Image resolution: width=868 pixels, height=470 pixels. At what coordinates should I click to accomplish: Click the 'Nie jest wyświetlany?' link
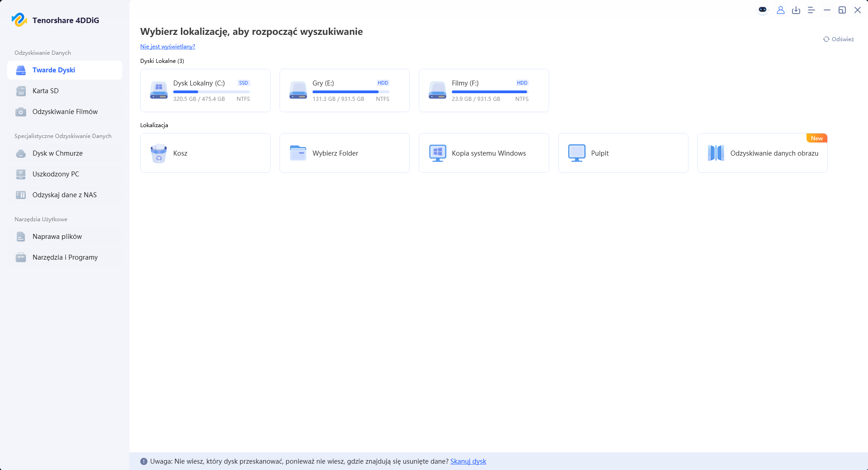click(x=168, y=47)
